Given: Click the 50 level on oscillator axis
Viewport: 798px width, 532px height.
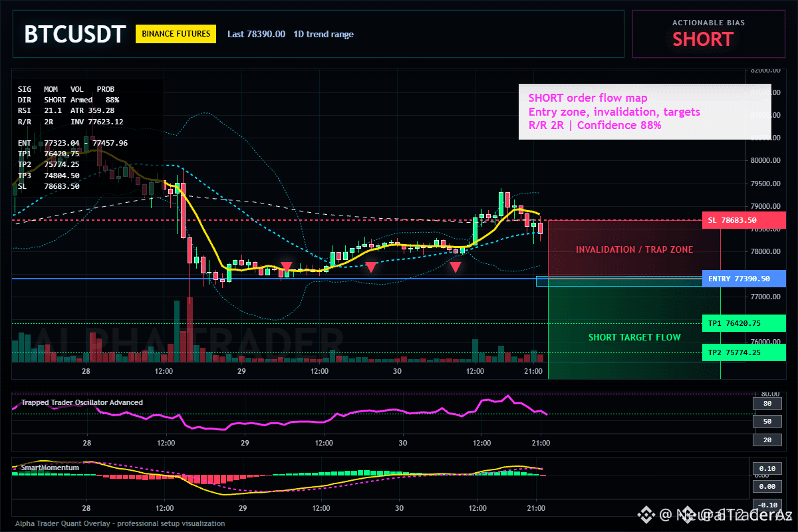Looking at the screenshot, I should pyautogui.click(x=767, y=422).
